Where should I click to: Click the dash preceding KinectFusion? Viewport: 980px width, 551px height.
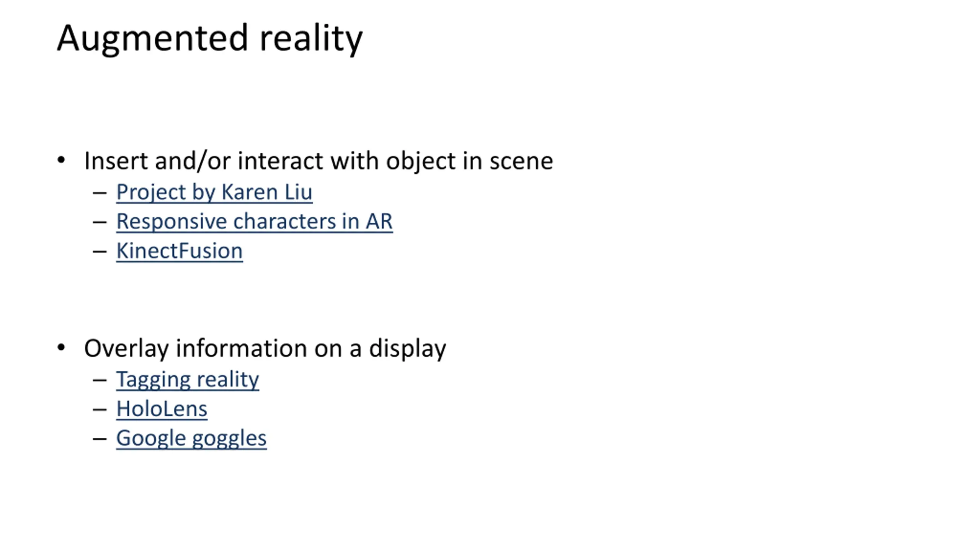(100, 252)
